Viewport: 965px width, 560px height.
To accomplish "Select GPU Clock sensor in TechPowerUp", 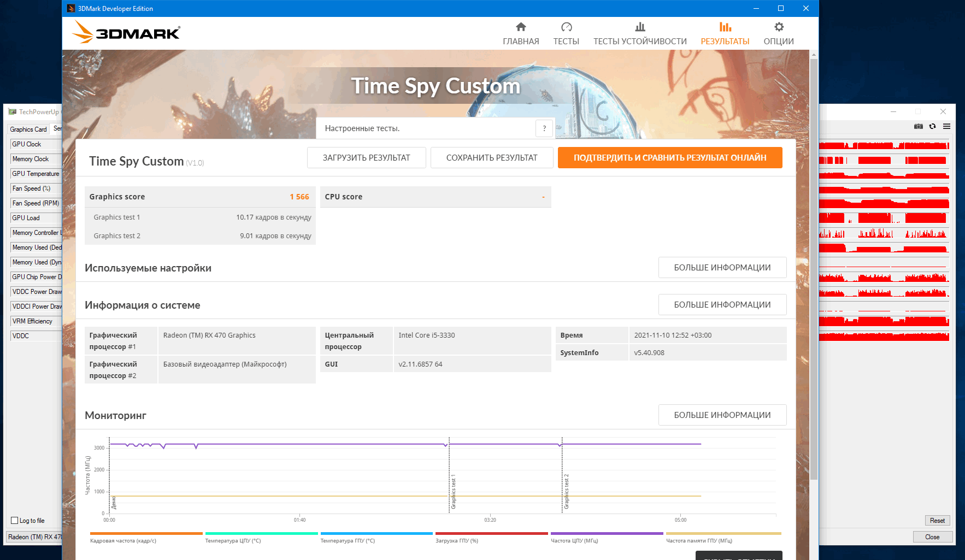I will tap(36, 144).
